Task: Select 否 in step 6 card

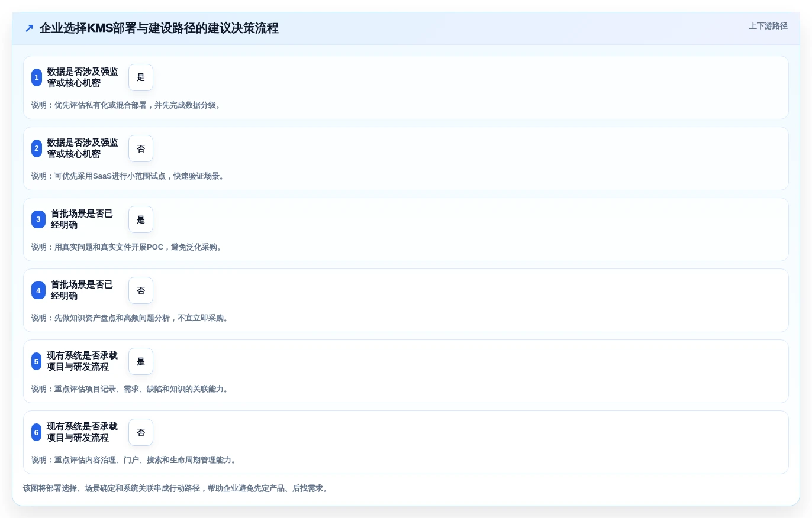Action: pyautogui.click(x=141, y=432)
